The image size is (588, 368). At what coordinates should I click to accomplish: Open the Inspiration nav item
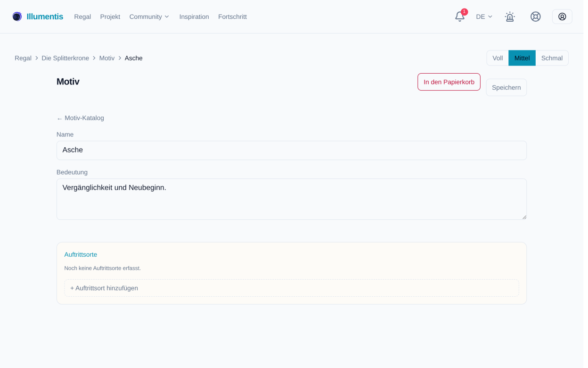tap(194, 17)
